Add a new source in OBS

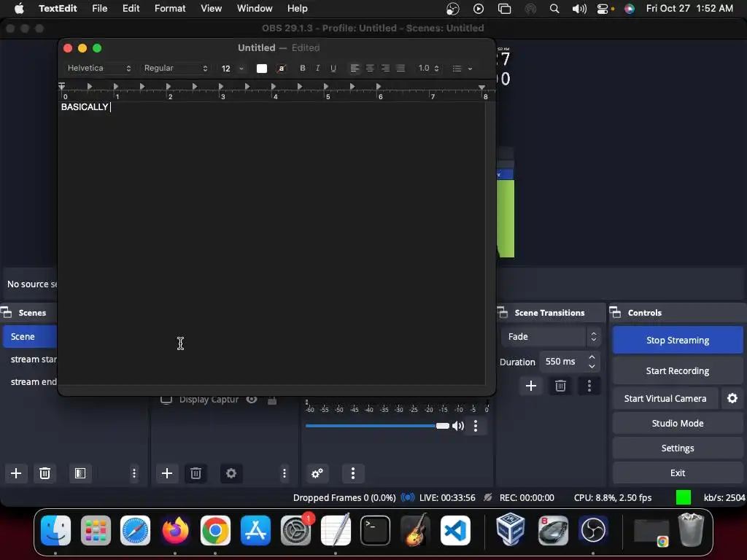pyautogui.click(x=167, y=473)
